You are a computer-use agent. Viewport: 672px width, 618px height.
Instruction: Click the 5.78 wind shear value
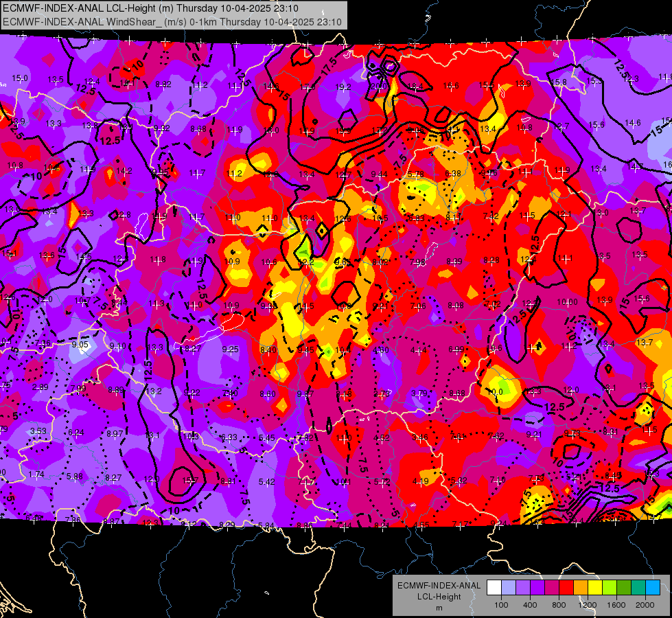(416, 174)
